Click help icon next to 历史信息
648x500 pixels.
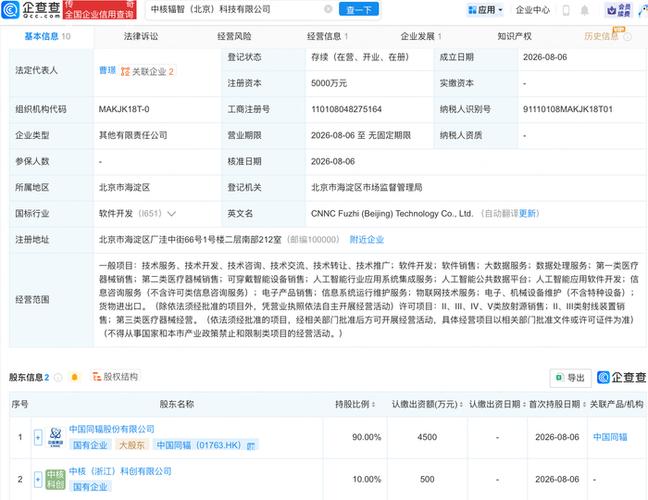tap(627, 37)
